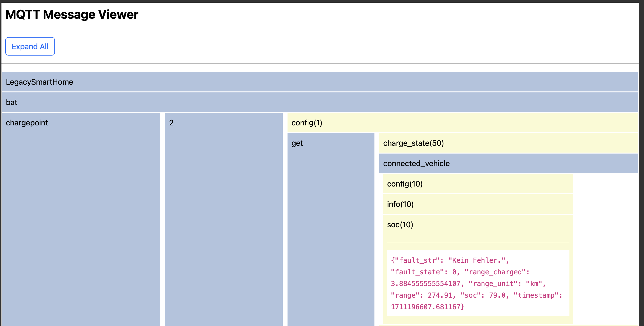
Task: Expand the bat topic row
Action: (11, 102)
